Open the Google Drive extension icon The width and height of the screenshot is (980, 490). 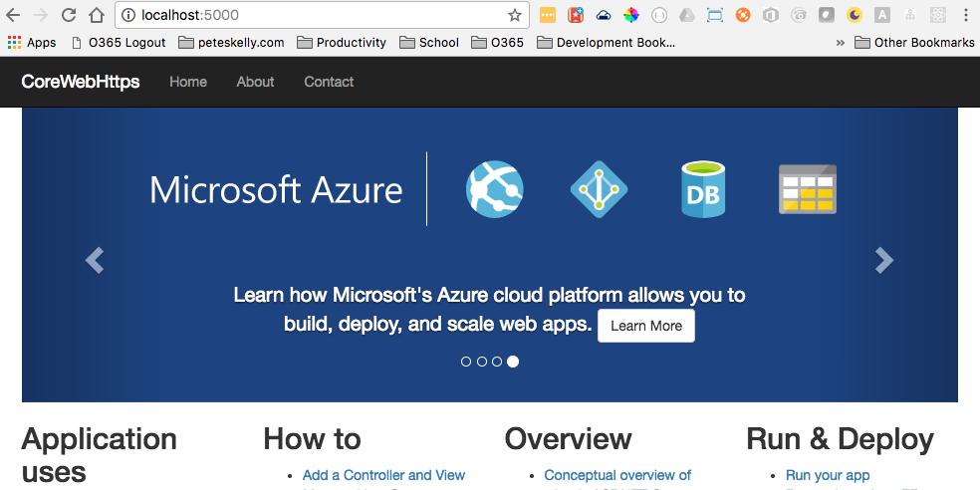pos(687,15)
